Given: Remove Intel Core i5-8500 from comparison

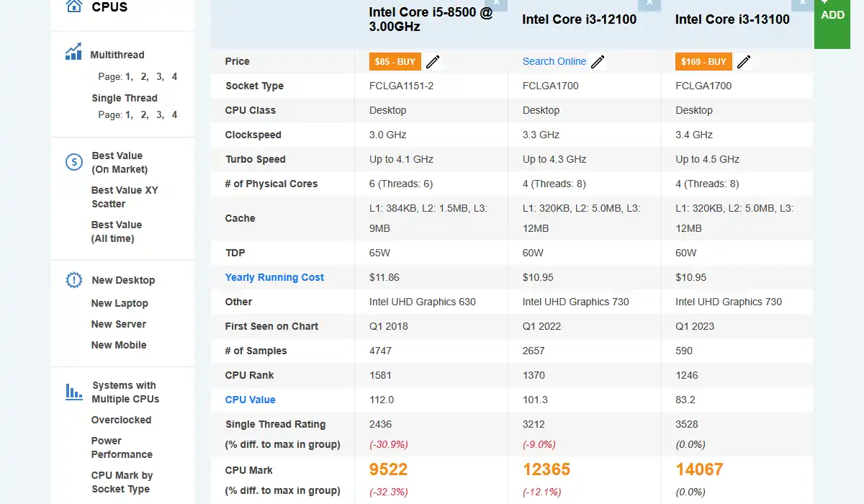Looking at the screenshot, I should (x=498, y=4).
